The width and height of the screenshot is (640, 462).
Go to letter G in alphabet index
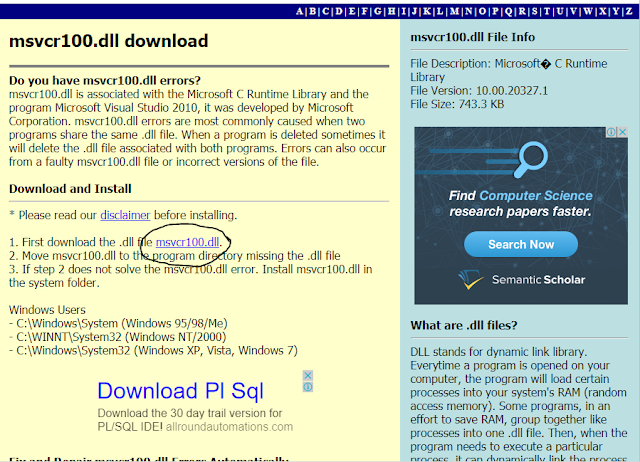378,11
